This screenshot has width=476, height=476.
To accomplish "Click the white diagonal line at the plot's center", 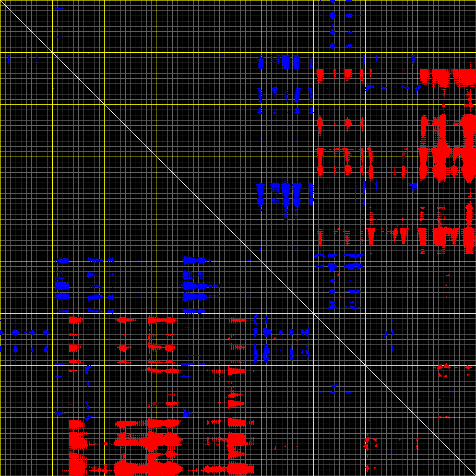I will (238, 238).
